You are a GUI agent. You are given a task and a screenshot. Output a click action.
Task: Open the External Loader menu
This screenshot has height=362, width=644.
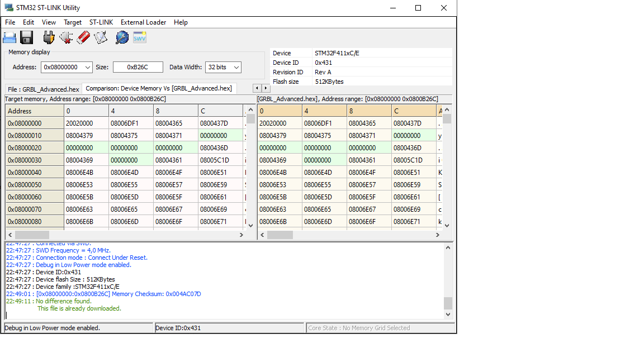[143, 22]
